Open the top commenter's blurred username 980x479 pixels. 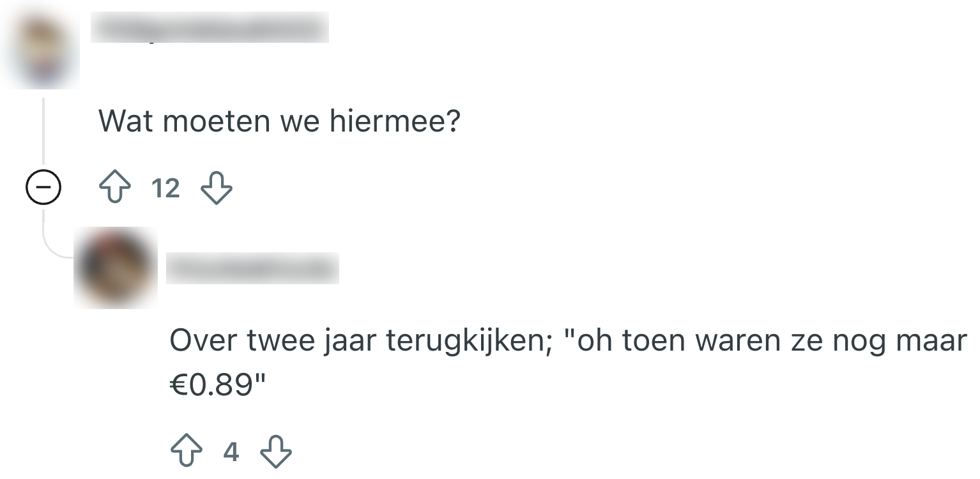coord(210,27)
